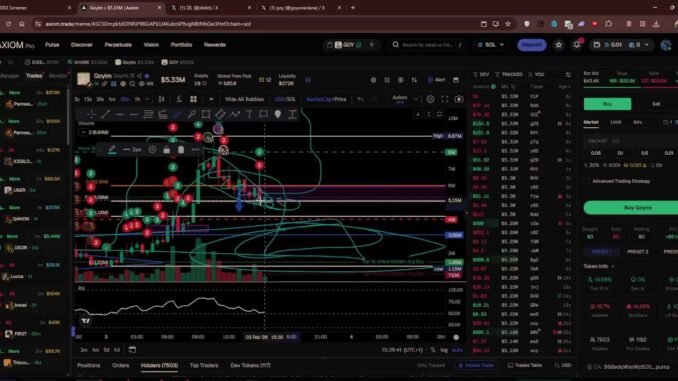Switch to Dev Tokens tab
678x381 pixels.
(x=250, y=365)
